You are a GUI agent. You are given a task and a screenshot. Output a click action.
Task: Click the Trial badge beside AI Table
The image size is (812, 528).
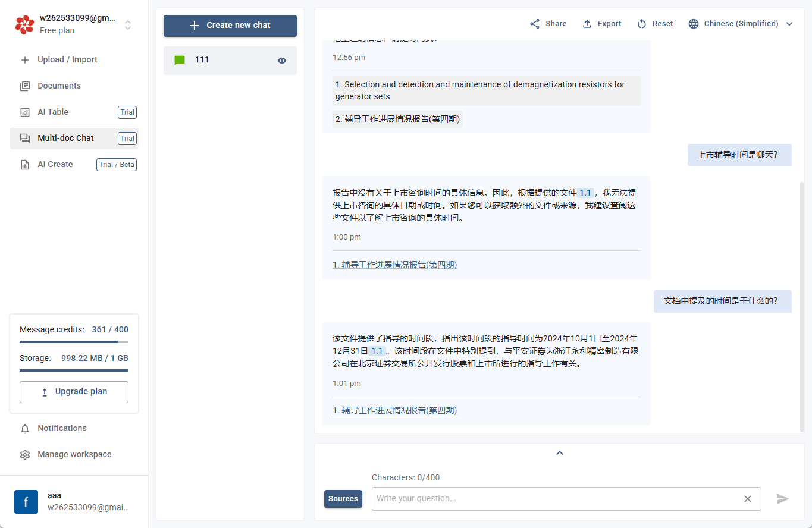127,112
